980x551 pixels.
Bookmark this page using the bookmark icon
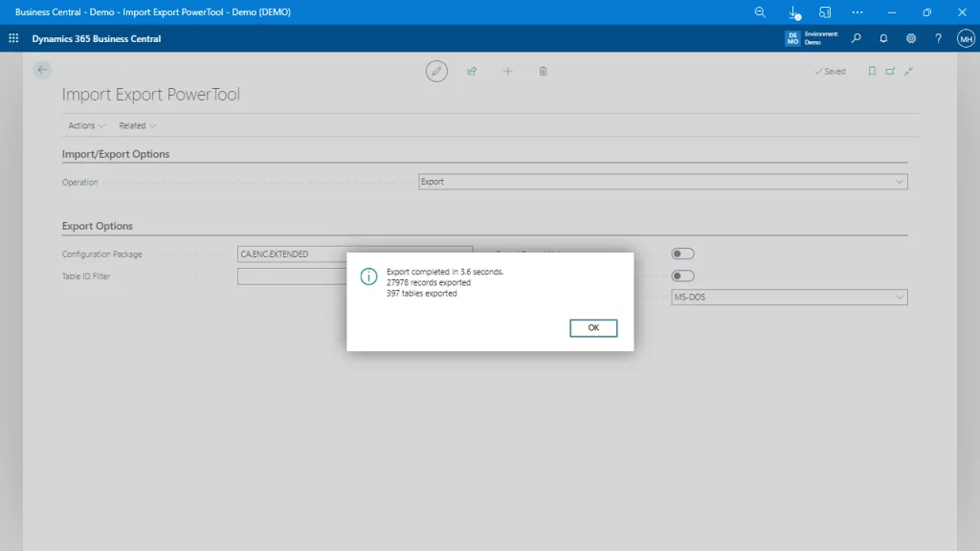[872, 71]
